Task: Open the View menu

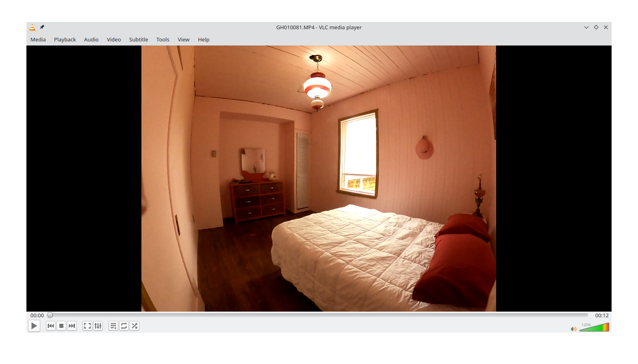Action: (x=184, y=39)
